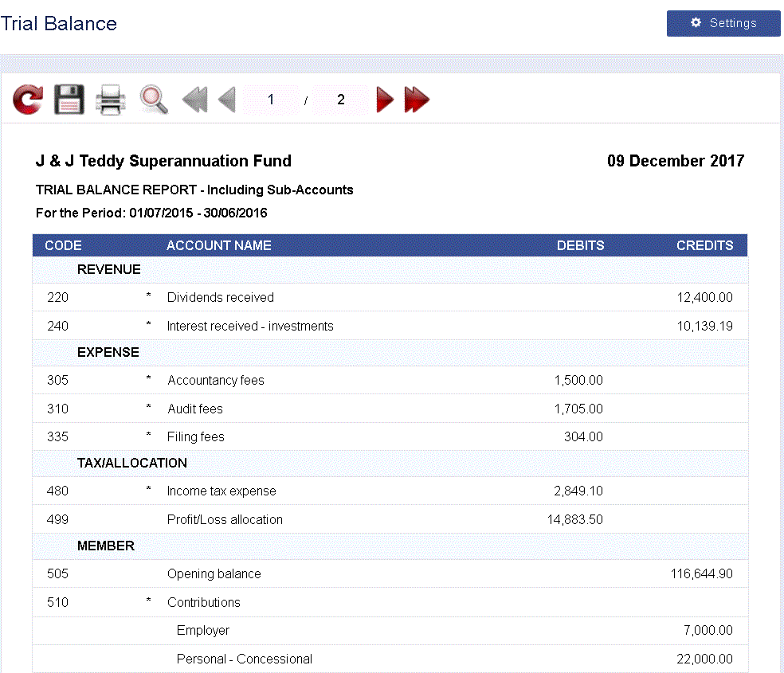The width and height of the screenshot is (784, 673).
Task: Print the trial balance report
Action: coord(111,100)
